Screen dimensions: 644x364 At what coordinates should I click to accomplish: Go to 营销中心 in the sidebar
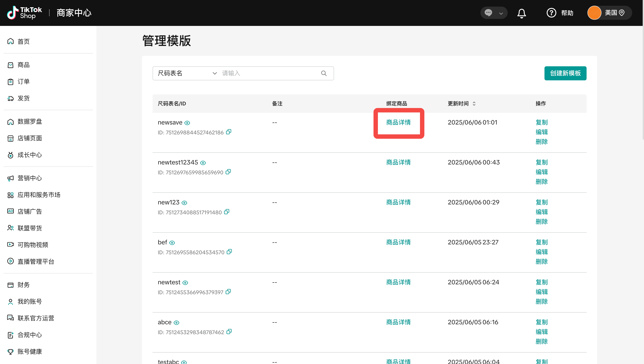coord(30,178)
